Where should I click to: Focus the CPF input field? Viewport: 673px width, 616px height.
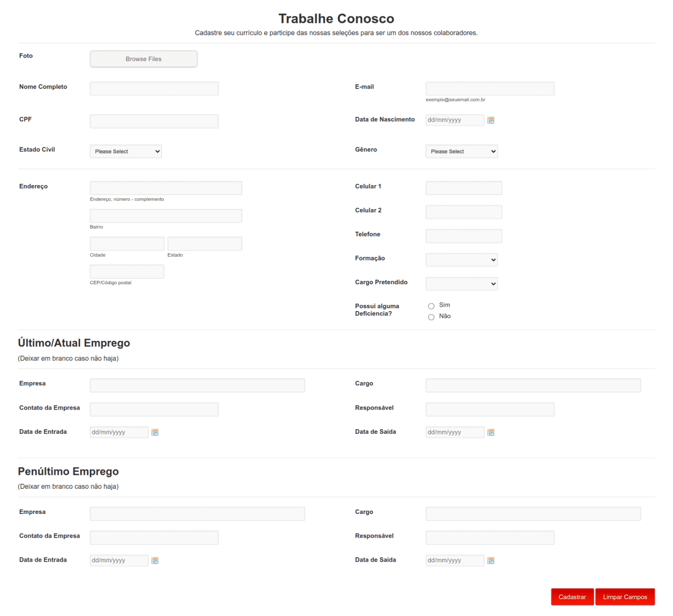[x=154, y=121]
